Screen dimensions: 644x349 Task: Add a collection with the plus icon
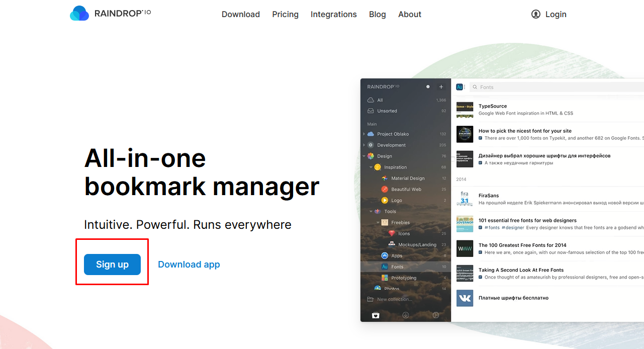click(441, 87)
